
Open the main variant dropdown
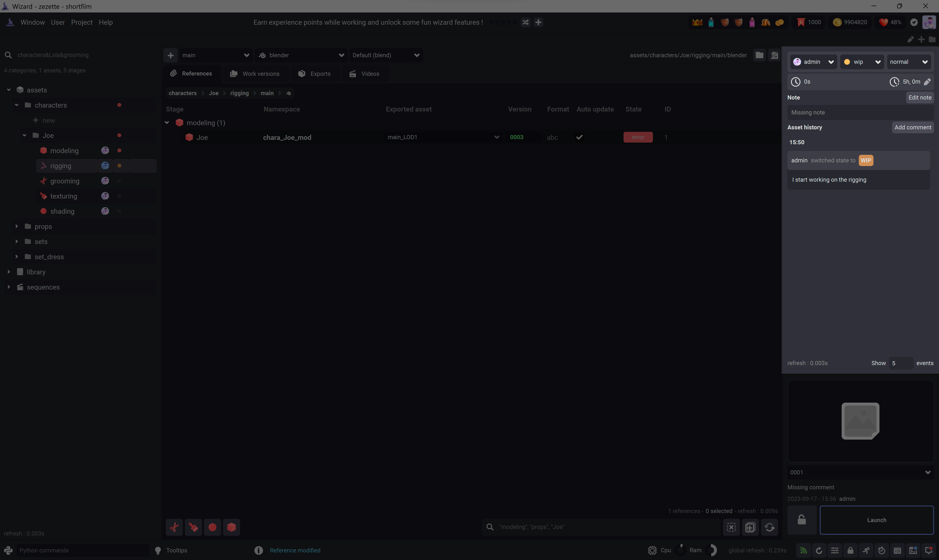pyautogui.click(x=215, y=55)
